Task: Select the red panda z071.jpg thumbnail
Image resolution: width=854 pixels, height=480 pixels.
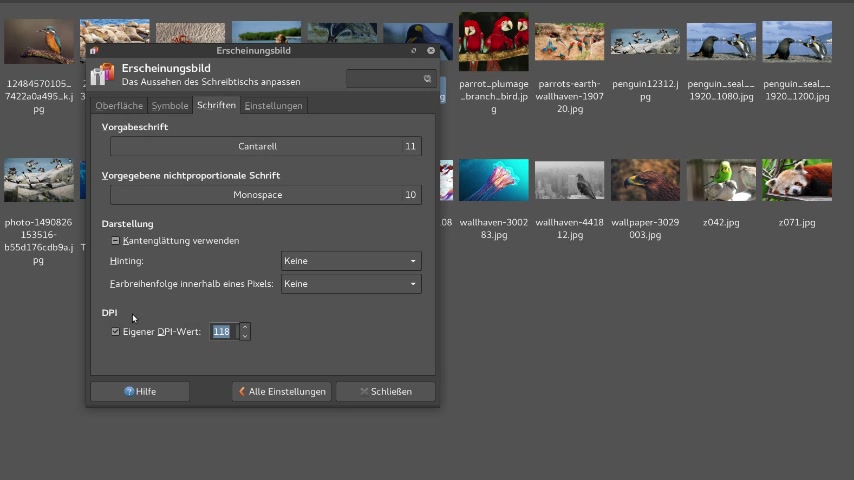Action: [x=796, y=181]
